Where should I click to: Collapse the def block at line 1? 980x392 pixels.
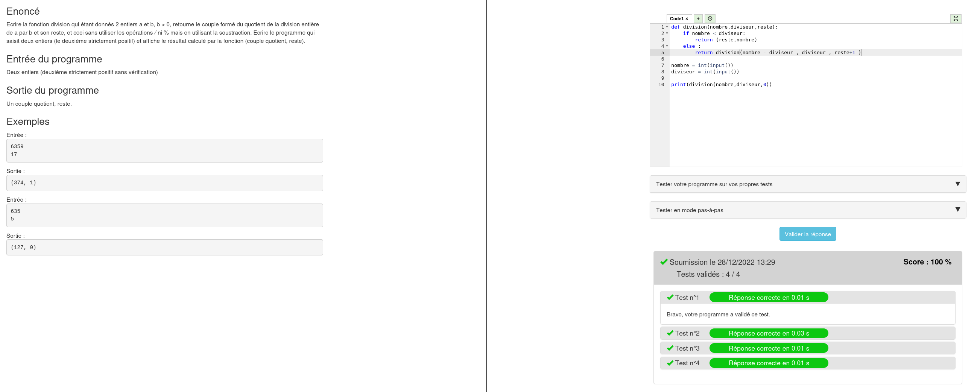[x=667, y=27]
